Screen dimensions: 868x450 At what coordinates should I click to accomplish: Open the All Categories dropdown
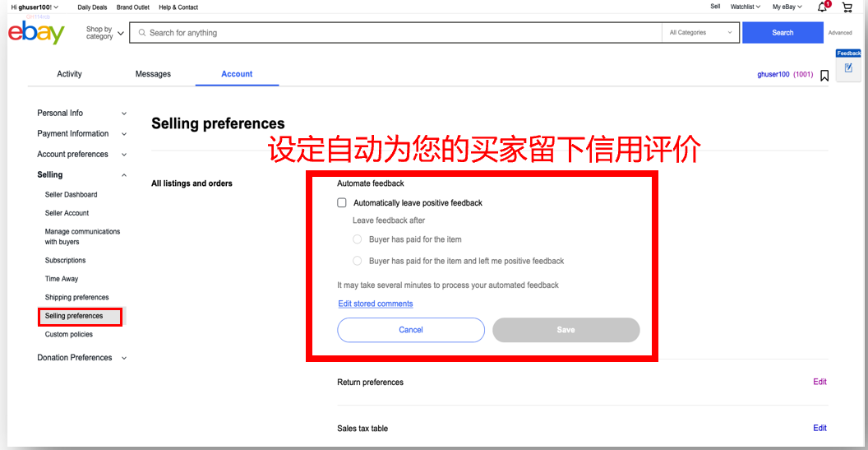tap(700, 33)
